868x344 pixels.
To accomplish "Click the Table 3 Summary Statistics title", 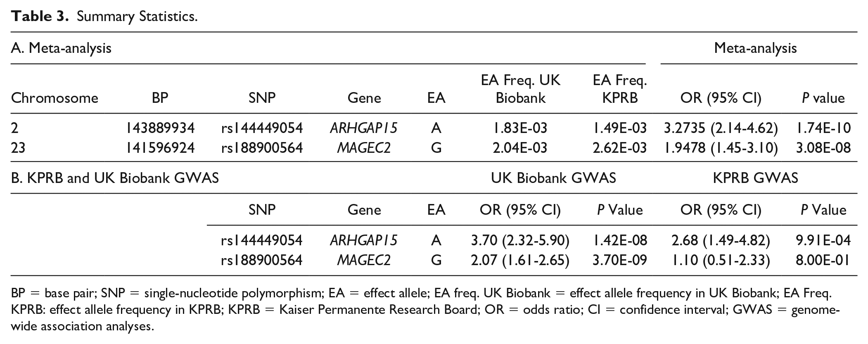I will [104, 16].
